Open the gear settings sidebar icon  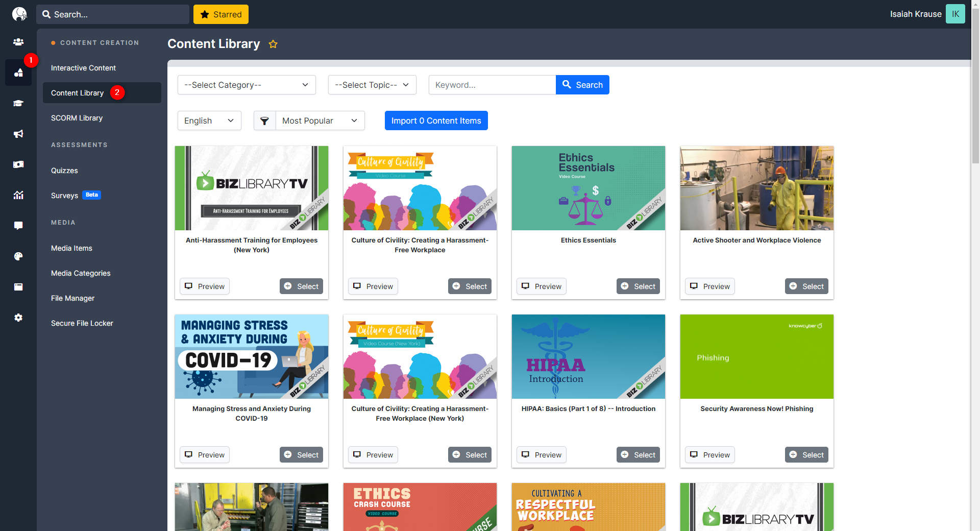[x=18, y=318]
